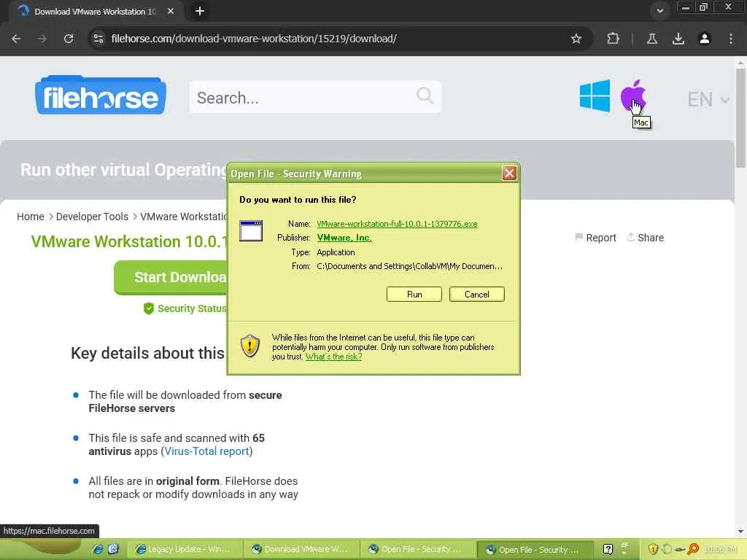Select active Open File - Security taskbar button
747x560 pixels.
[535, 550]
